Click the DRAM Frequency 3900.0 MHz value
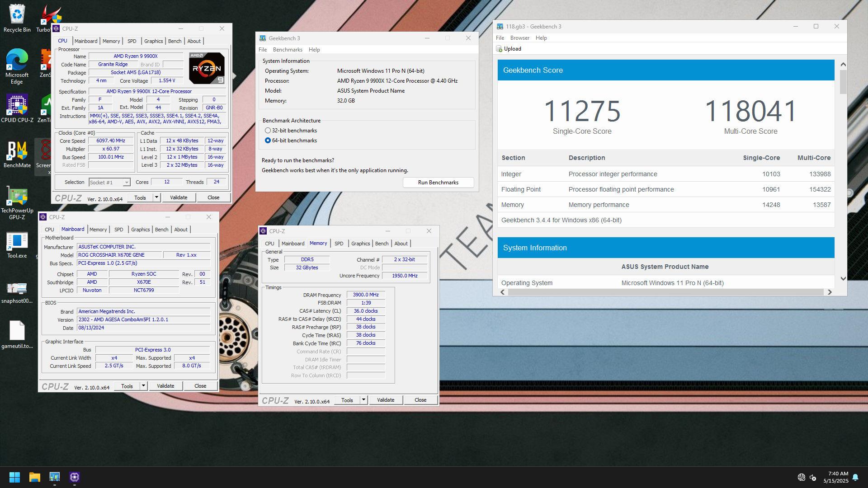The width and height of the screenshot is (868, 488). (366, 295)
